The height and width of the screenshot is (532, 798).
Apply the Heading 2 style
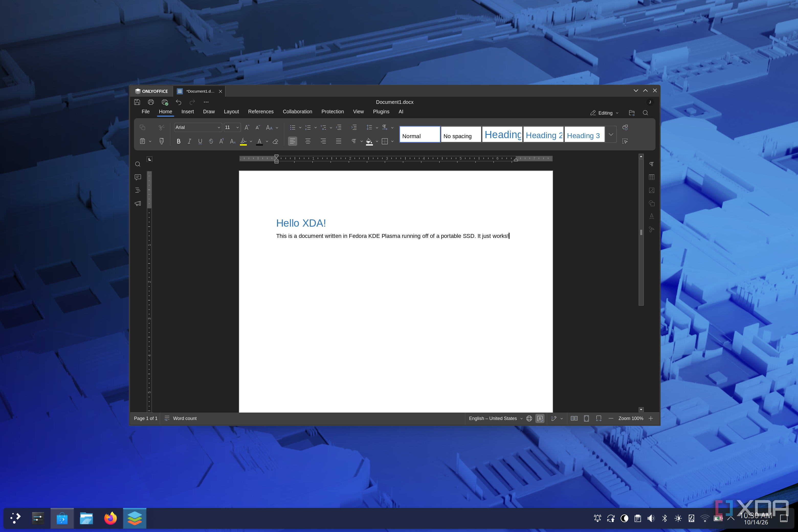543,134
